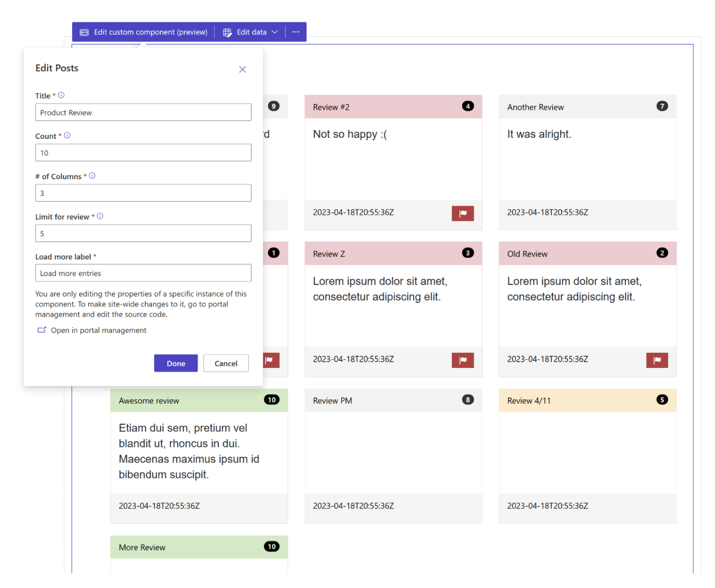Open in portal management link

[x=92, y=331]
